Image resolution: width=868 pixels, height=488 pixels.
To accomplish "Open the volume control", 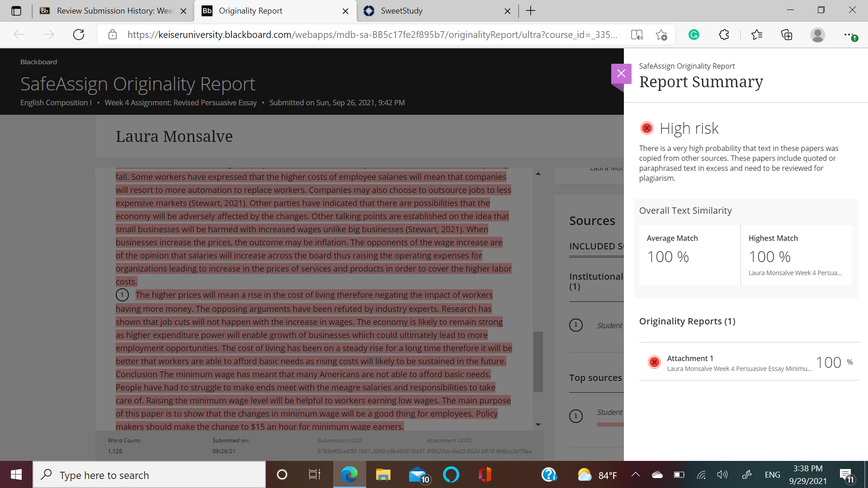I will click(x=722, y=474).
